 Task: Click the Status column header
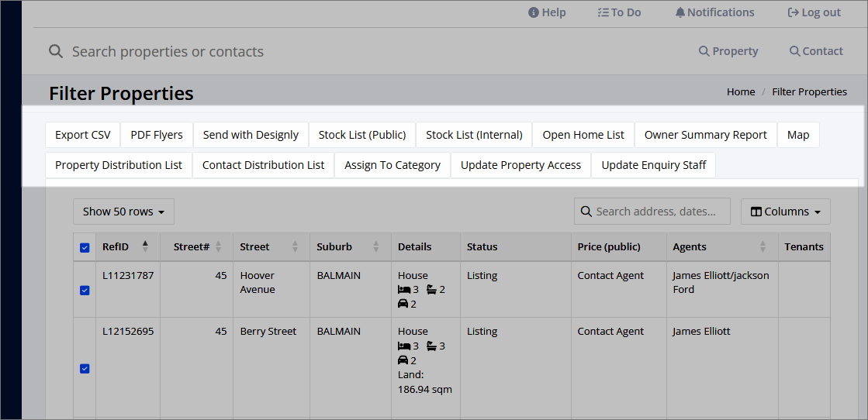click(x=516, y=246)
